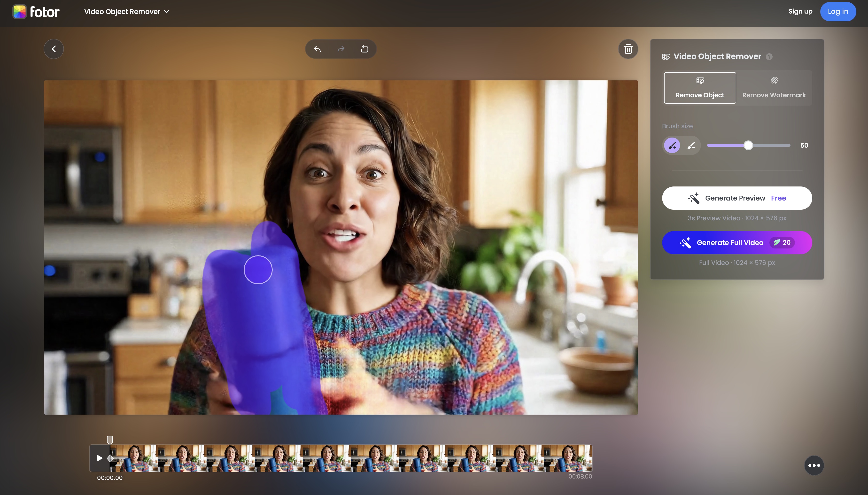The width and height of the screenshot is (868, 495).
Task: Click the timeline playhead marker
Action: 110,440
